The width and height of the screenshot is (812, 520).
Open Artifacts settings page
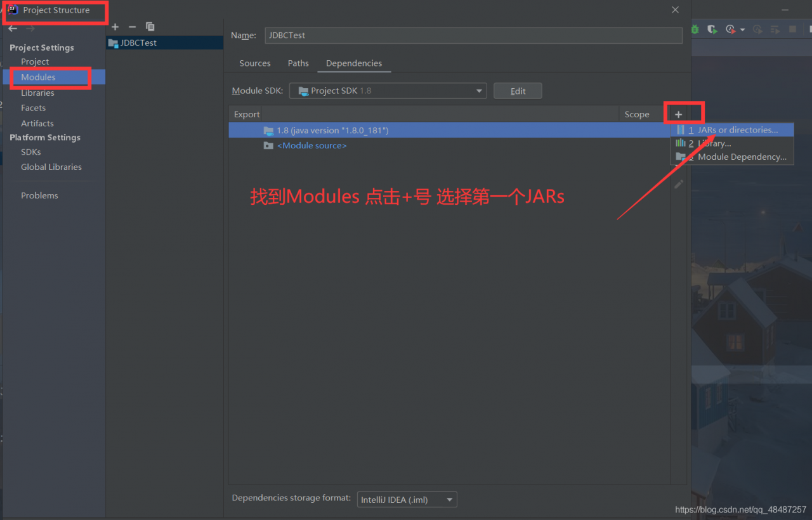click(x=37, y=123)
